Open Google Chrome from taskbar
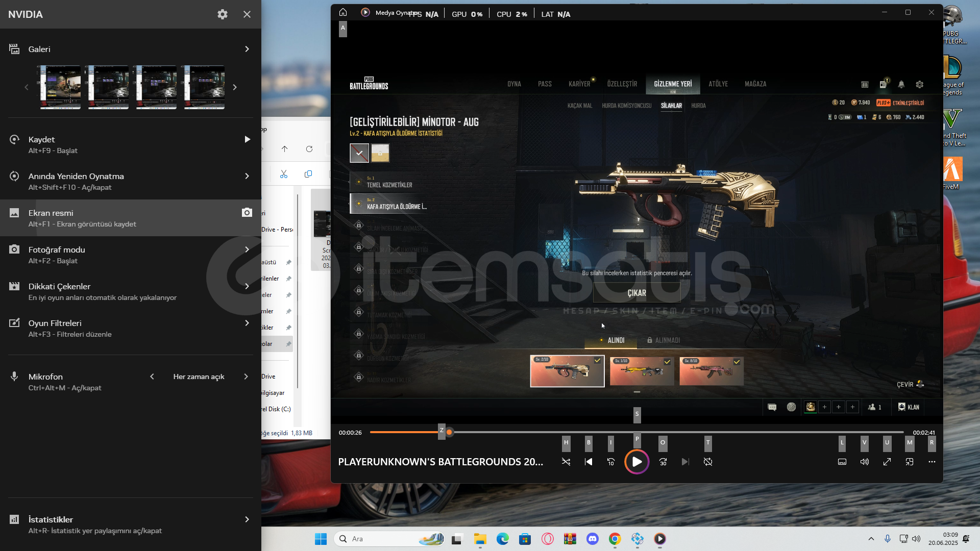The image size is (980, 551). point(615,539)
